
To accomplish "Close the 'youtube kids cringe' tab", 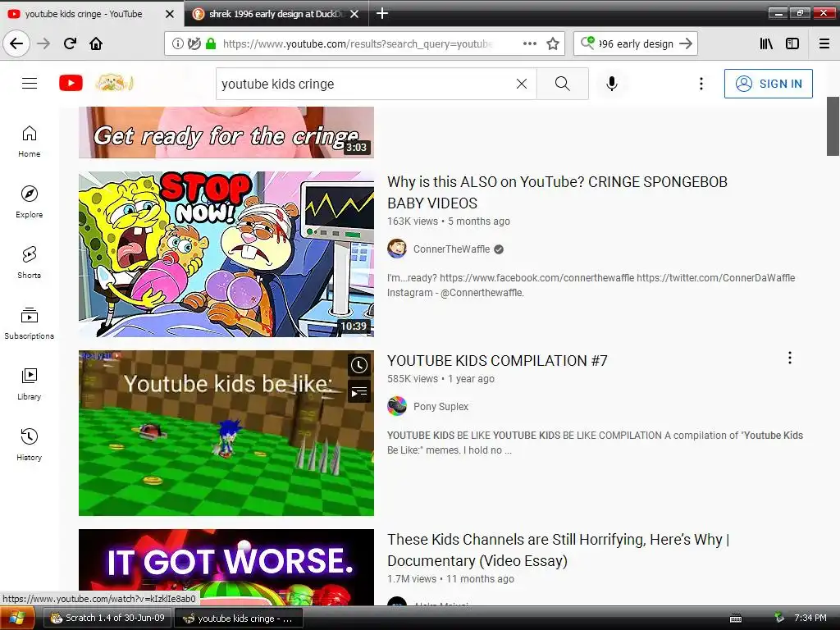I will [170, 14].
